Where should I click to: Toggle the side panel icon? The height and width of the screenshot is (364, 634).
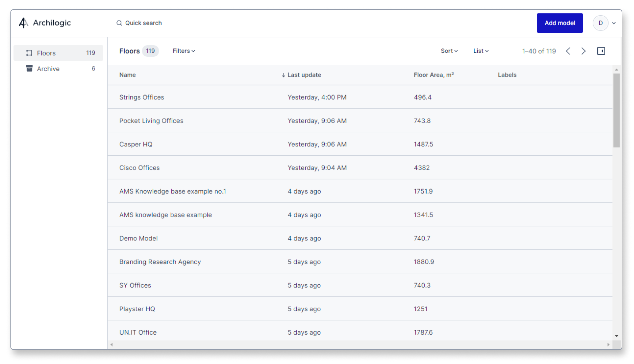[601, 51]
